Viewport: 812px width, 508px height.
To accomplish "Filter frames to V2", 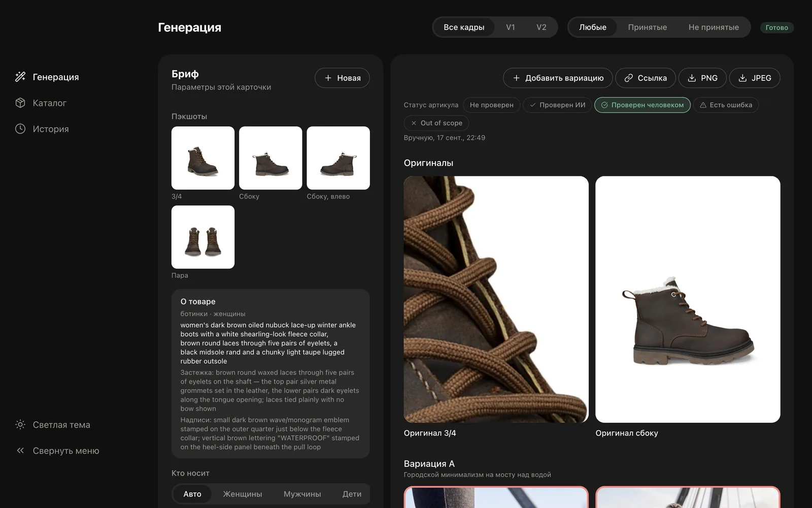I will pos(542,27).
